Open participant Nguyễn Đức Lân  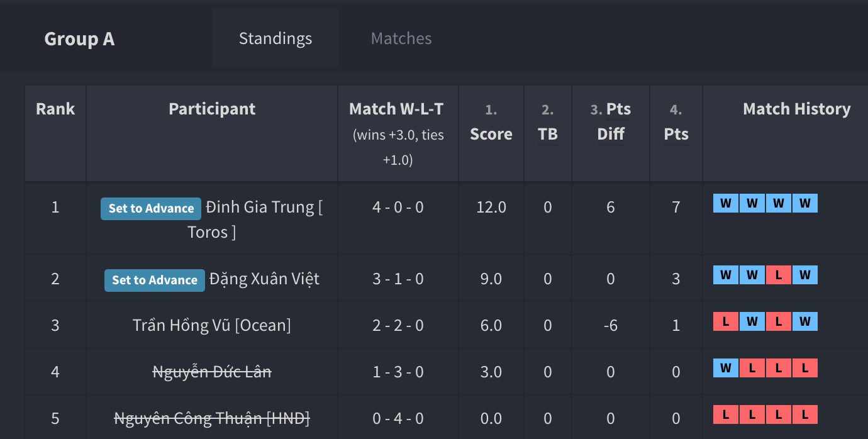pyautogui.click(x=212, y=372)
